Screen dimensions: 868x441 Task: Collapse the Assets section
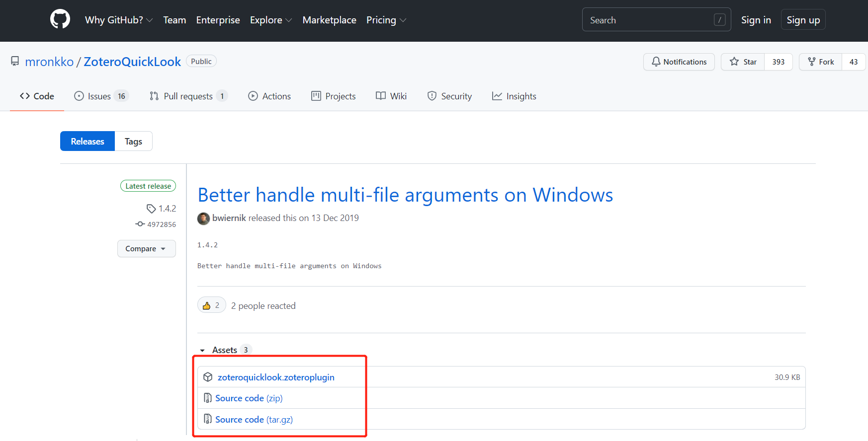coord(225,350)
